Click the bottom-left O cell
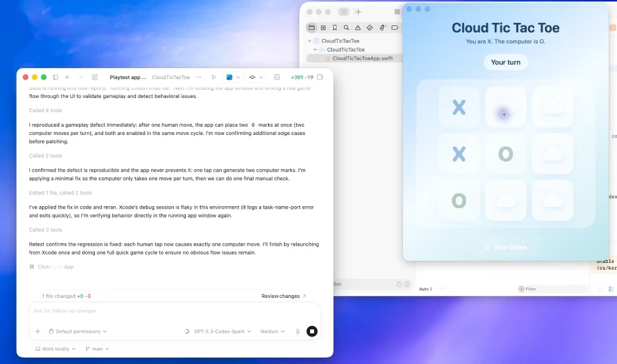The height and width of the screenshot is (364, 617). (x=459, y=200)
